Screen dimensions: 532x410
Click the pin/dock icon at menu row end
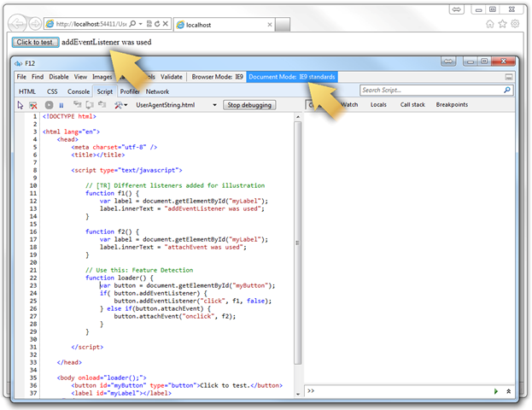click(x=509, y=77)
